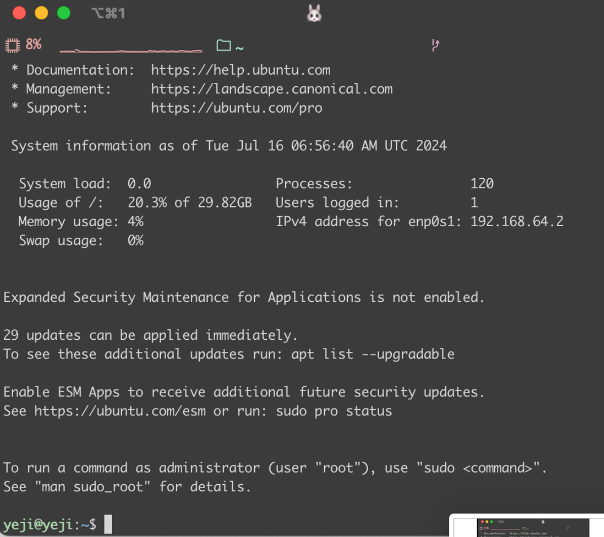Click the IP address 192.168.64.2
Screen dimensions: 604x537
pos(517,222)
